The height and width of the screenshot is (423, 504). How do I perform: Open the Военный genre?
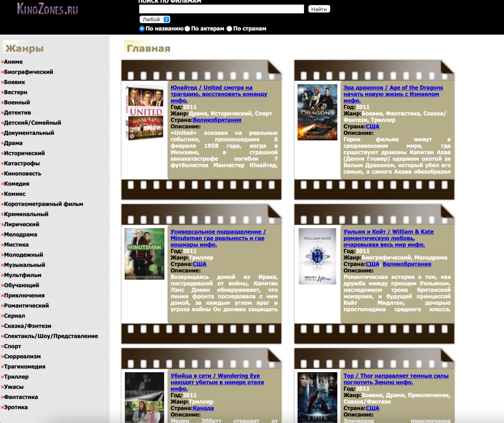17,102
